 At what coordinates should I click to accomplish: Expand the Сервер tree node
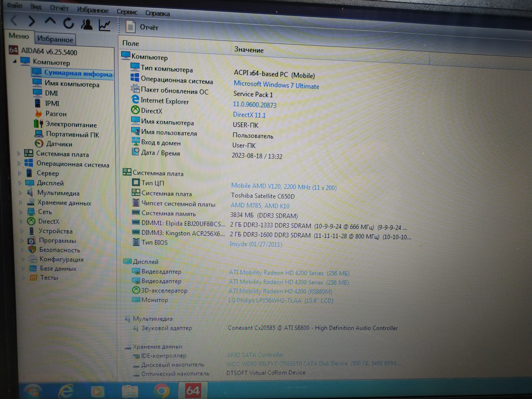20,173
